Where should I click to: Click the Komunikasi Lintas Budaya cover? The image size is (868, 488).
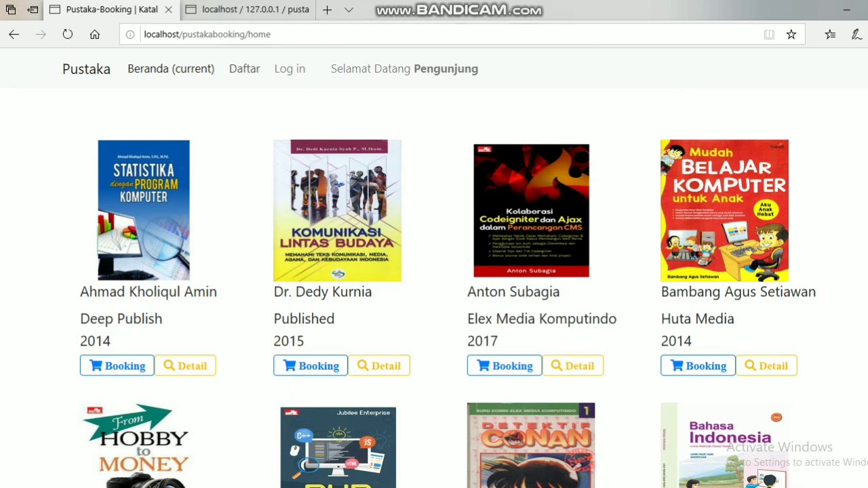pos(337,210)
